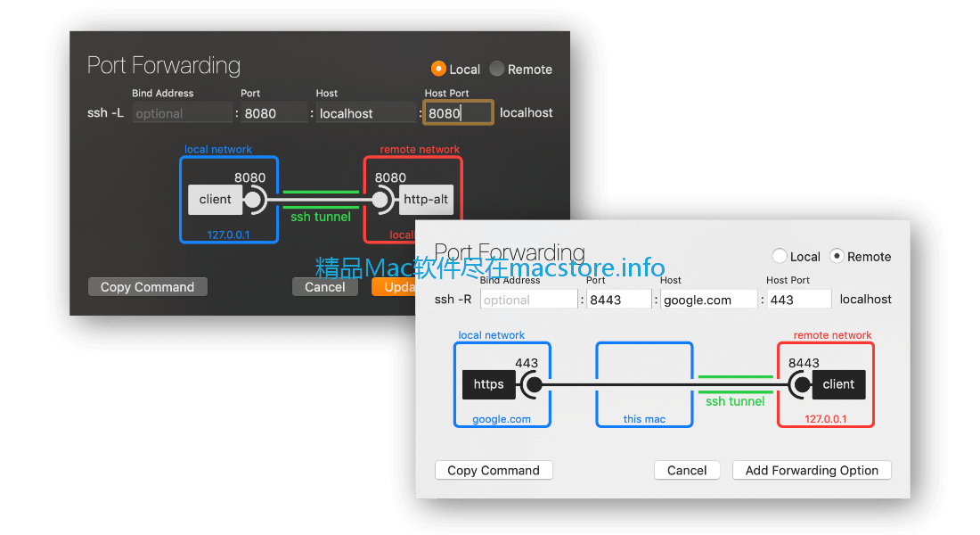Click red '127.0.0.1' label in light diagram
980x535 pixels.
[x=826, y=419]
